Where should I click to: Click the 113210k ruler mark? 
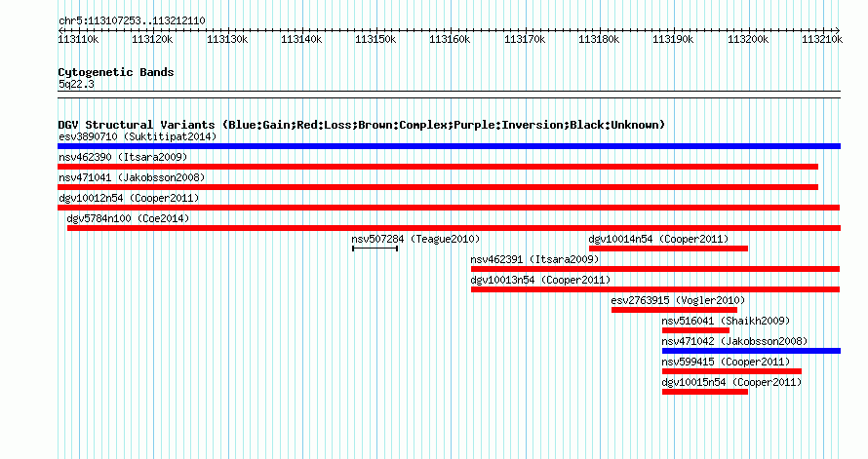click(x=822, y=39)
